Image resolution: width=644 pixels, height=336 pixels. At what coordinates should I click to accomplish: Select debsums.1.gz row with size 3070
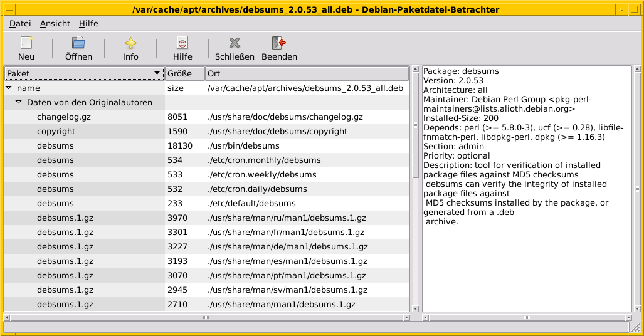[x=206, y=275]
